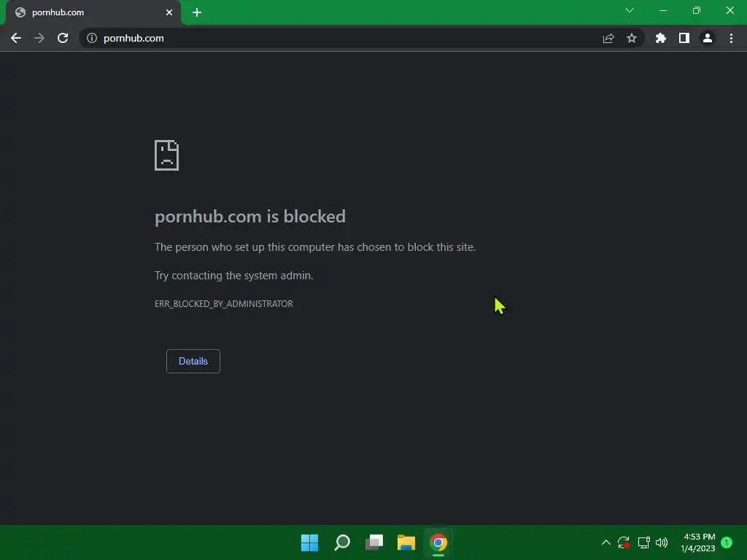The width and height of the screenshot is (747, 560).
Task: Open the notification count badge
Action: pyautogui.click(x=727, y=542)
